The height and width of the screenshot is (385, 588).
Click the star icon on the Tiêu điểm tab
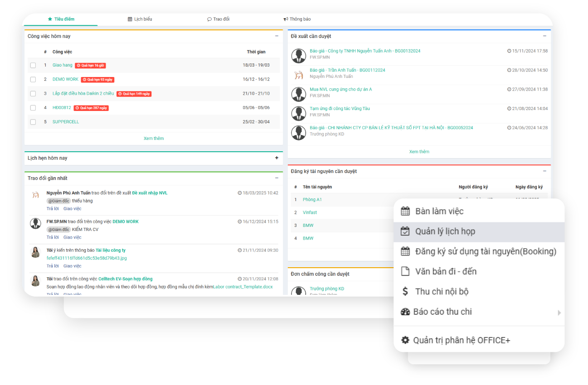[x=50, y=19]
